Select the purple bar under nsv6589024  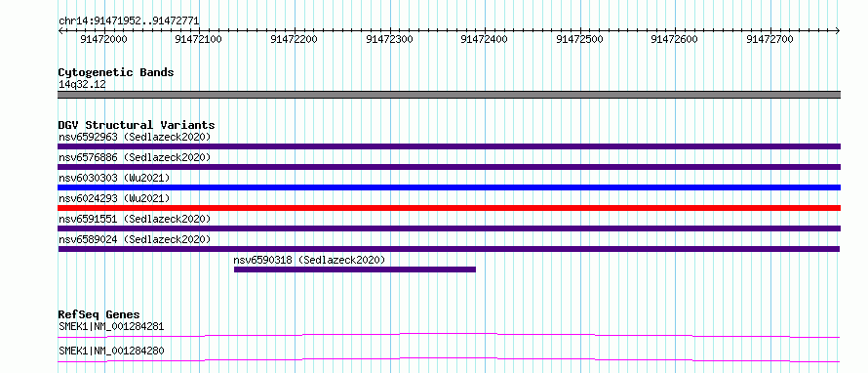[449, 249]
